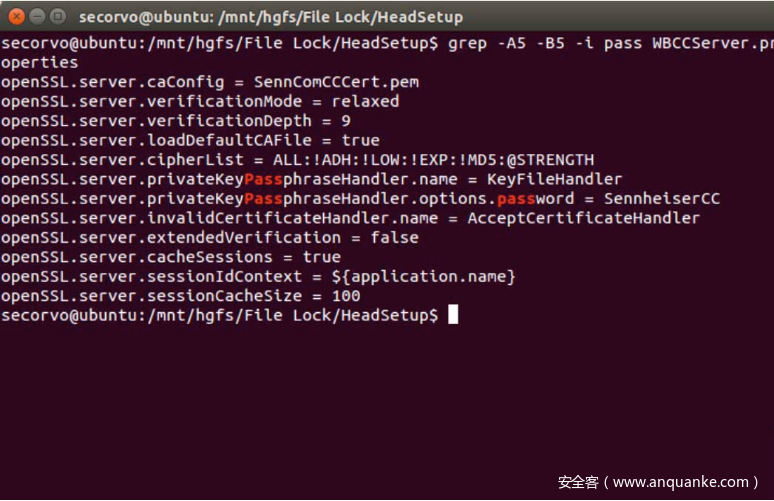Click the openSSL.server.cipherList line

pos(297,160)
